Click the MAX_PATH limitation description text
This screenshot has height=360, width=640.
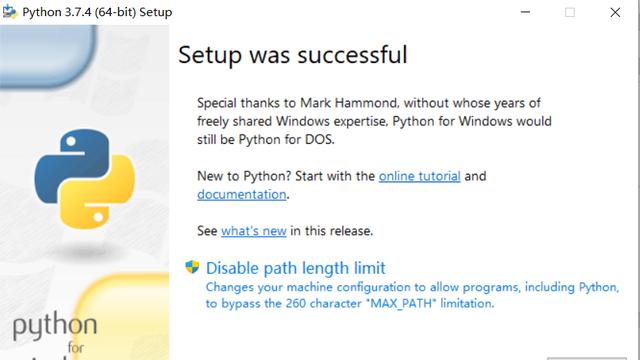(412, 295)
